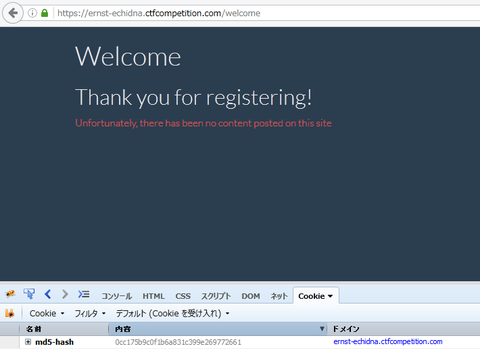This screenshot has width=480, height=361.
Task: Click the URL address bar
Action: pyautogui.click(x=267, y=13)
